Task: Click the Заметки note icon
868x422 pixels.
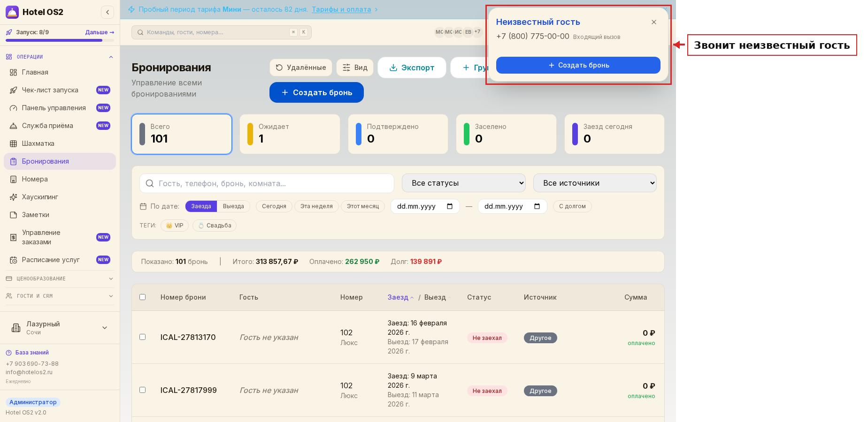Action: pyautogui.click(x=14, y=215)
